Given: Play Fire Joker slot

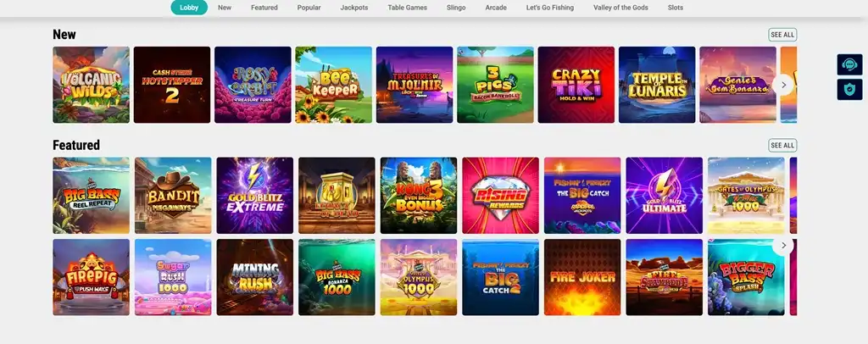Looking at the screenshot, I should pyautogui.click(x=583, y=277).
